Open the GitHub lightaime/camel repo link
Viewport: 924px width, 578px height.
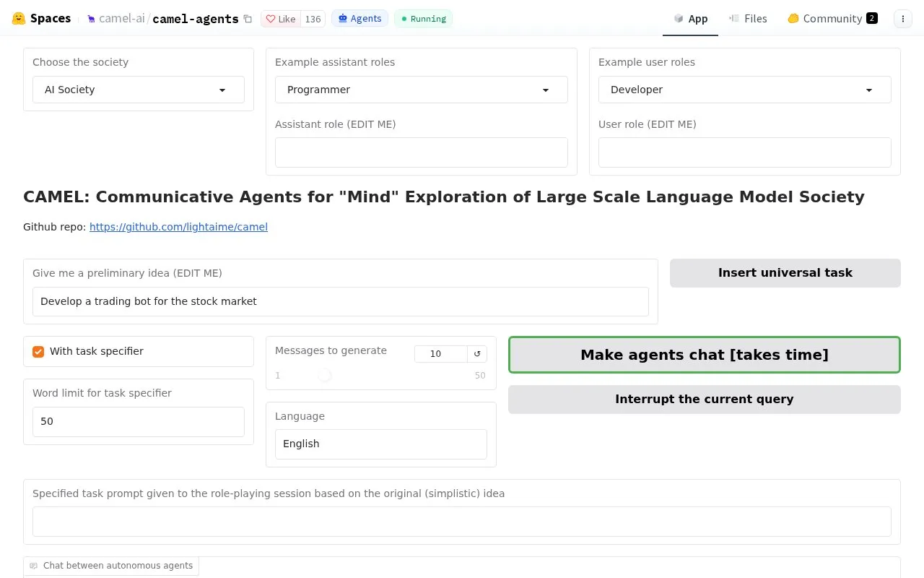click(178, 227)
